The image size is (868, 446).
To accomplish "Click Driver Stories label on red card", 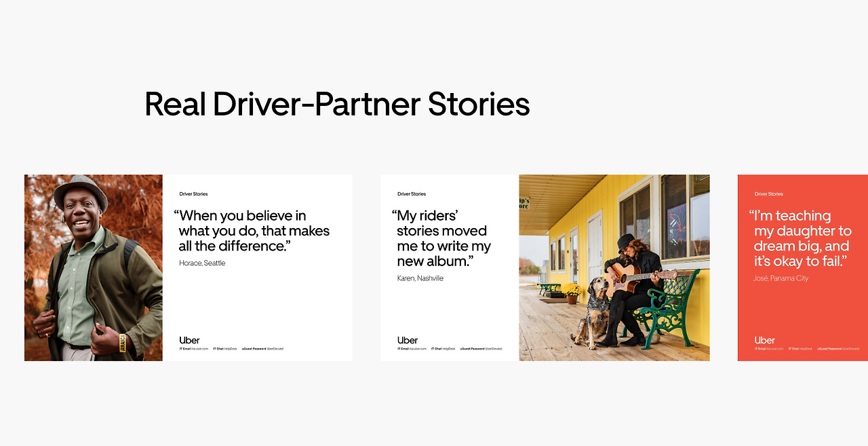I will (769, 194).
